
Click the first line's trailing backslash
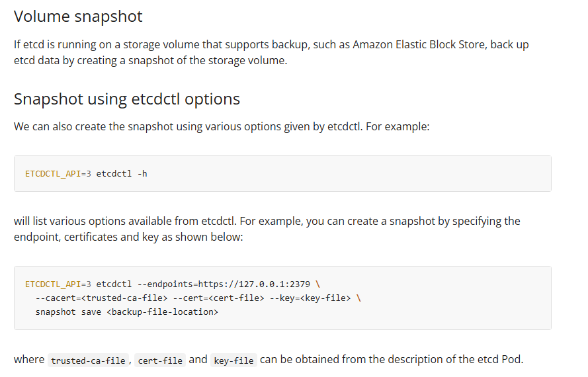[x=318, y=284]
